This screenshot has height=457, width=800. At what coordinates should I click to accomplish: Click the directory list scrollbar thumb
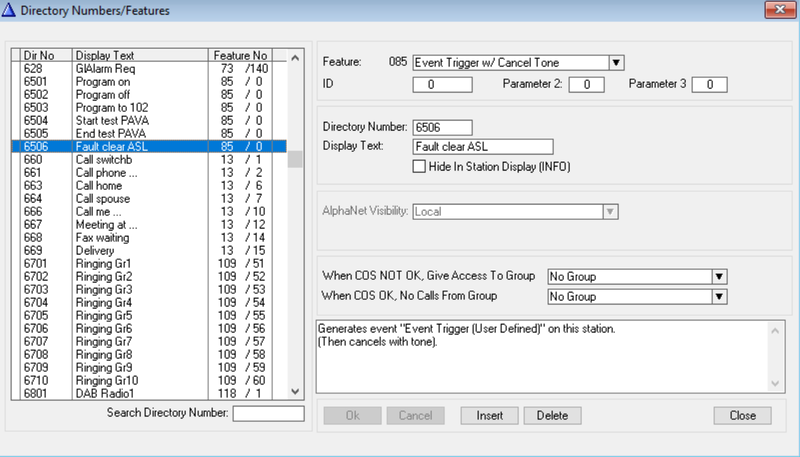click(x=295, y=159)
